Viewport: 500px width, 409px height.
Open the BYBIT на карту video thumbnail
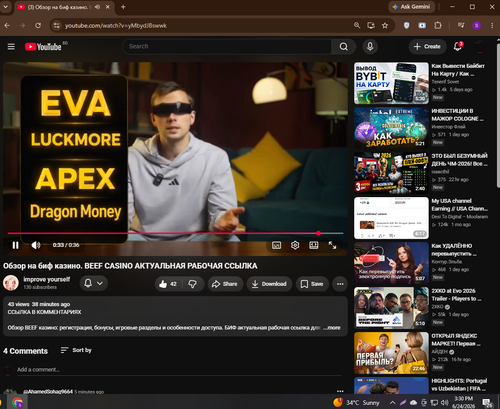(391, 83)
